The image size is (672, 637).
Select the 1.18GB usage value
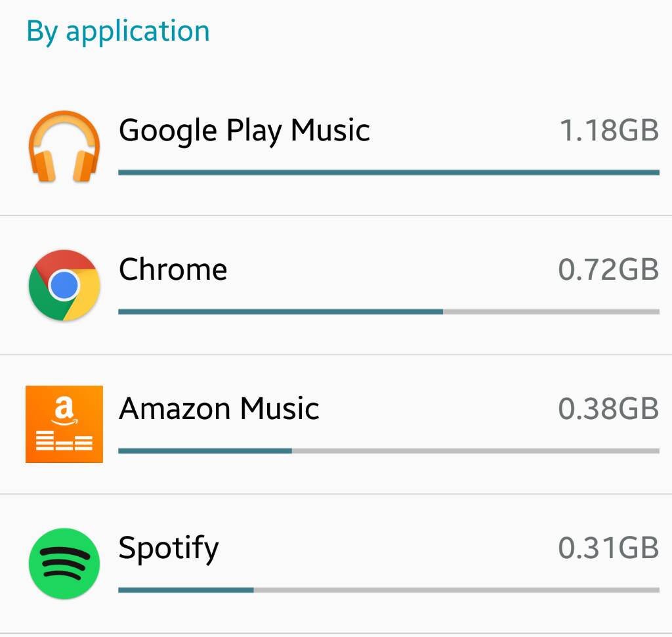click(610, 131)
